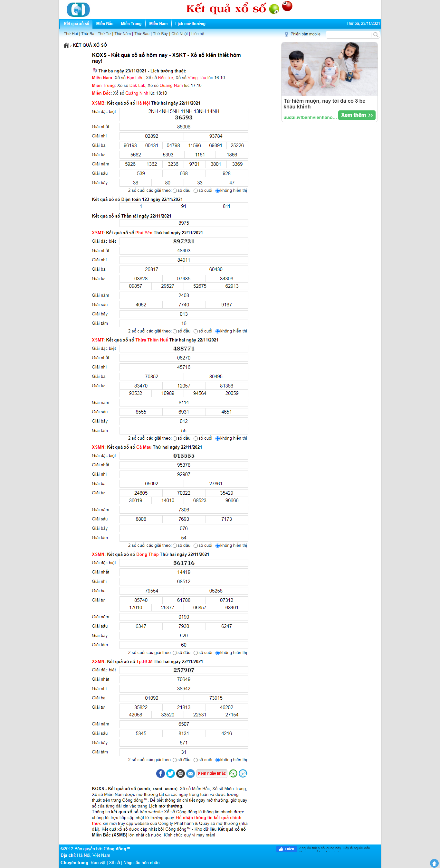Select 'số đầu' radio for Hà Nội results
Image resolution: width=440 pixels, height=868 pixels.
coord(175,191)
